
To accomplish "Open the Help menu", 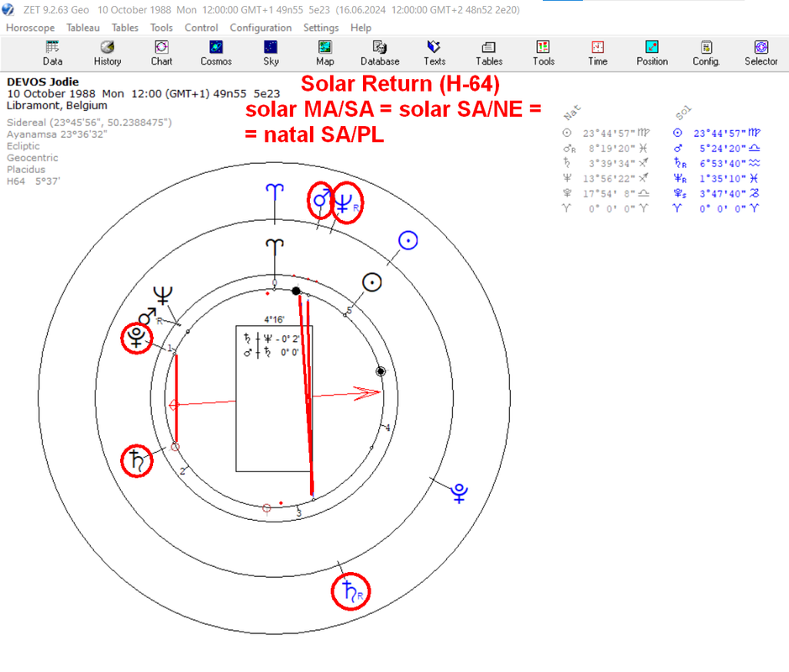I will pos(360,28).
